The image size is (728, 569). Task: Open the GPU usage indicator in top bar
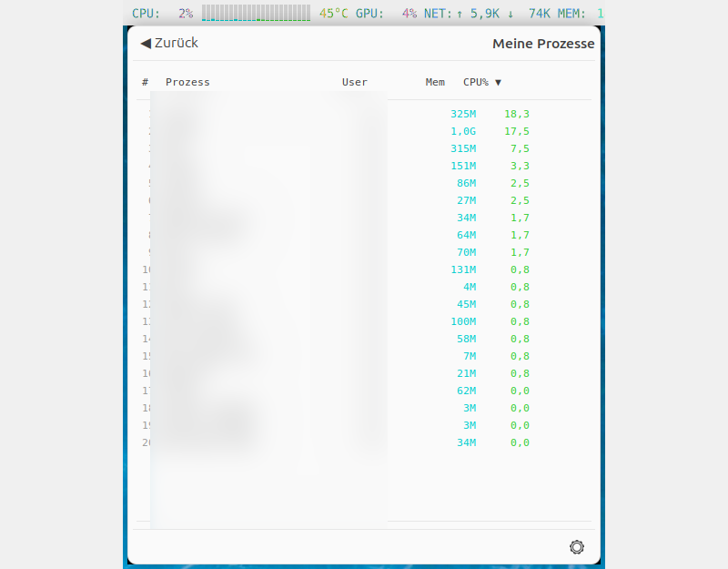coord(386,14)
